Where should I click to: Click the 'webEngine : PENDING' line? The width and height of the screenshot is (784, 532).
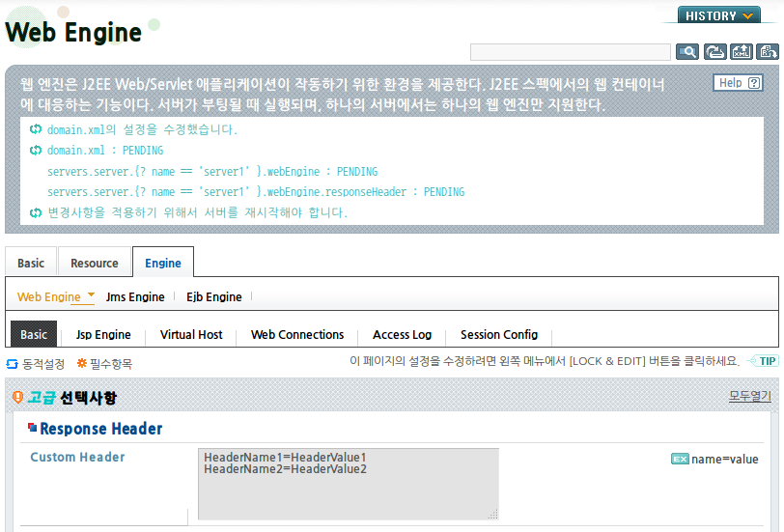(x=212, y=172)
